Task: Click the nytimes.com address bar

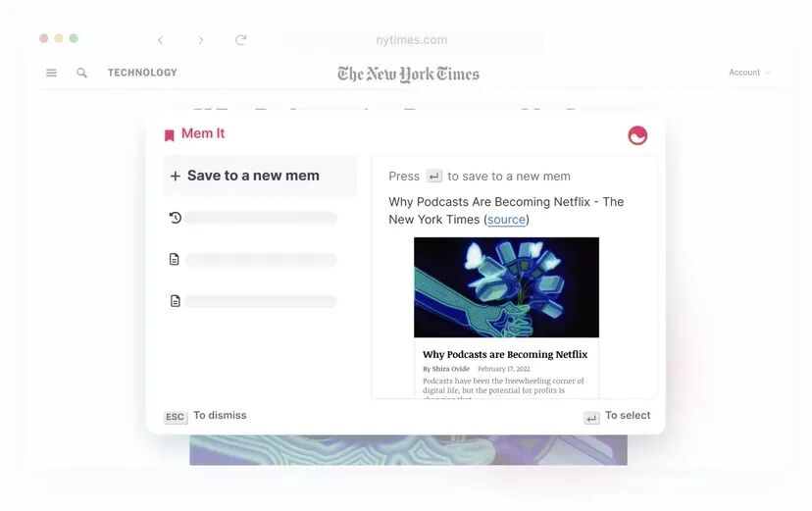Action: [412, 40]
